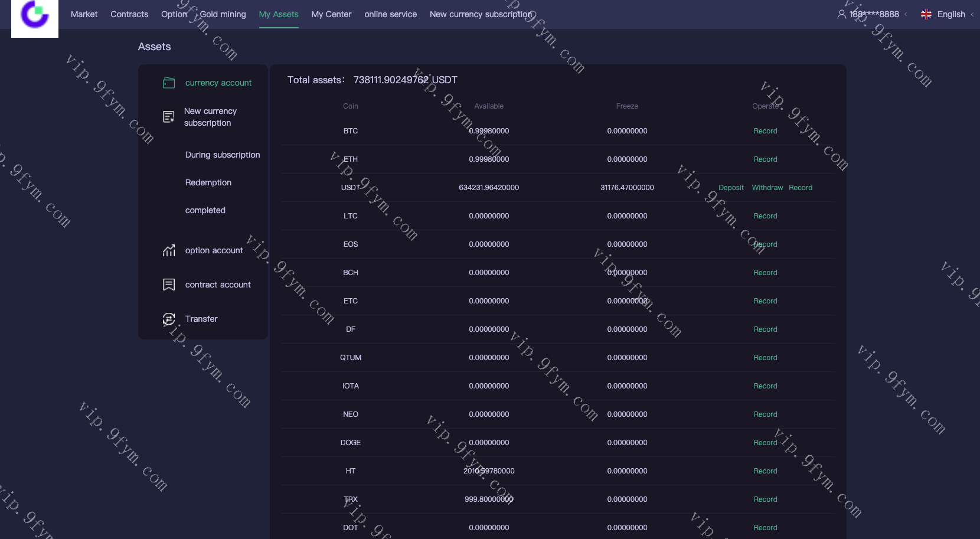The image size is (980, 539).
Task: Click the option account chart icon
Action: tap(169, 250)
